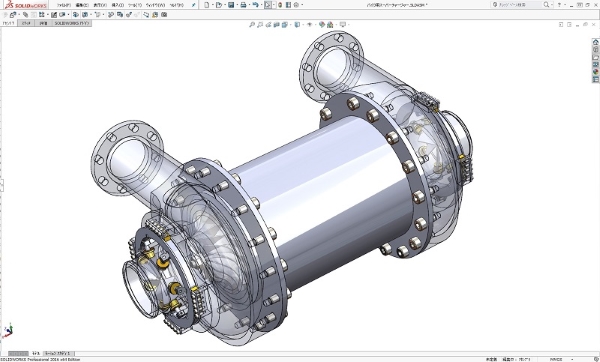The height and width of the screenshot is (362, 600).
Task: Open the SOLIDWORKS add-ins tab
Action: pos(71,23)
